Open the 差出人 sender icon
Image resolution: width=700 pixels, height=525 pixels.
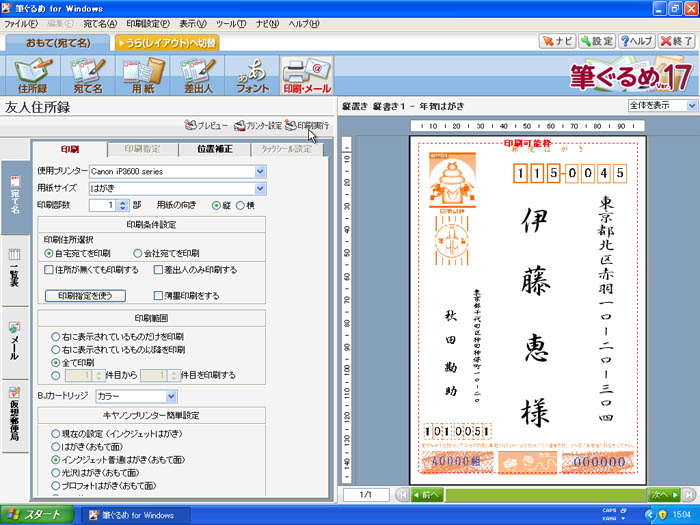(197, 78)
